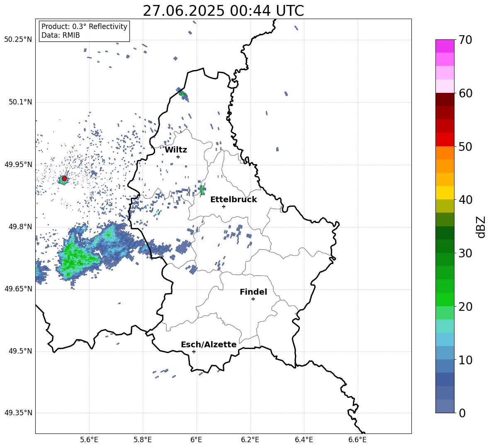Click the 49.65°N latitude axis label
The width and height of the screenshot is (491, 448).
(x=18, y=289)
